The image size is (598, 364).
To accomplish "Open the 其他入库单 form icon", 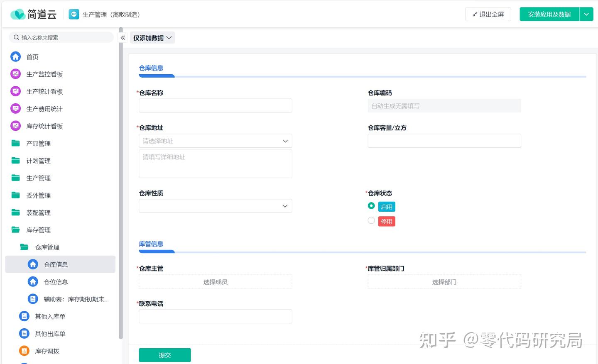I will point(25,317).
